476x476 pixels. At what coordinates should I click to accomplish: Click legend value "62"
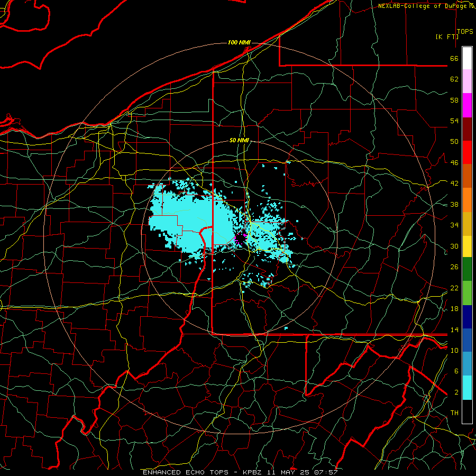[454, 79]
